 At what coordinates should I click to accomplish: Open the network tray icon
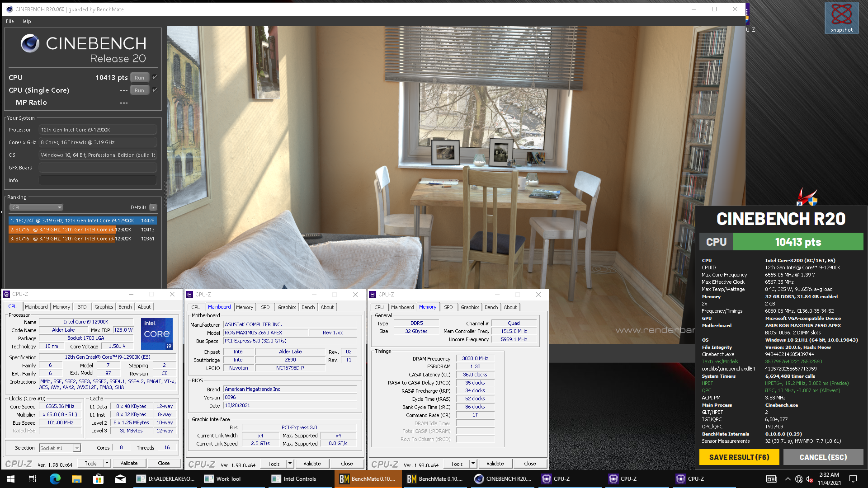799,479
